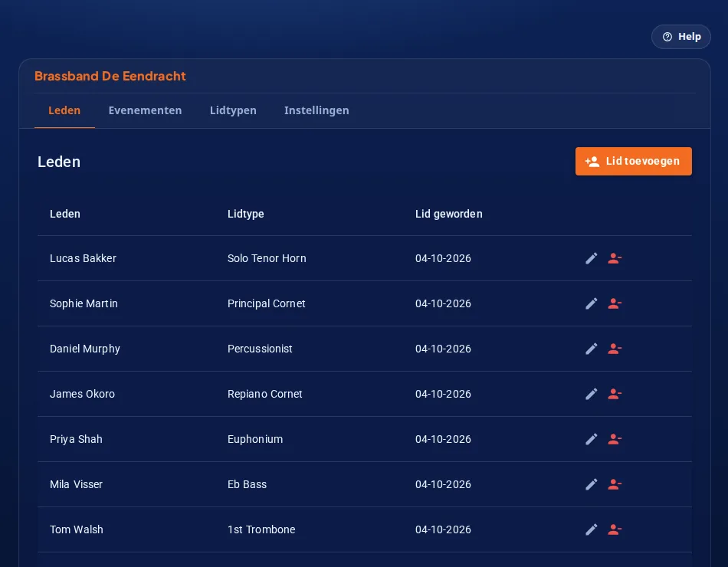The image size is (728, 567).
Task: Remove James Okoro icon
Action: click(615, 394)
